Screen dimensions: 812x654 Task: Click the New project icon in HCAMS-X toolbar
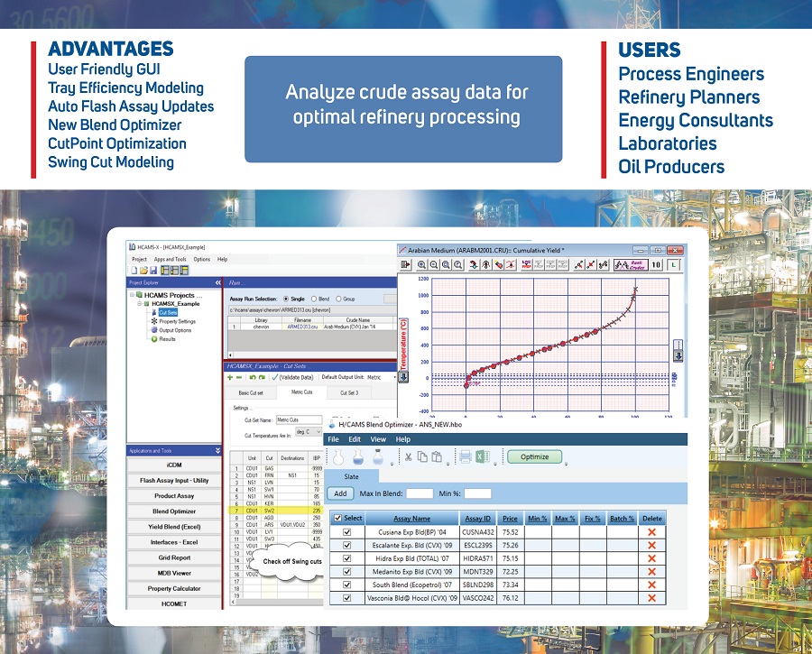click(134, 271)
